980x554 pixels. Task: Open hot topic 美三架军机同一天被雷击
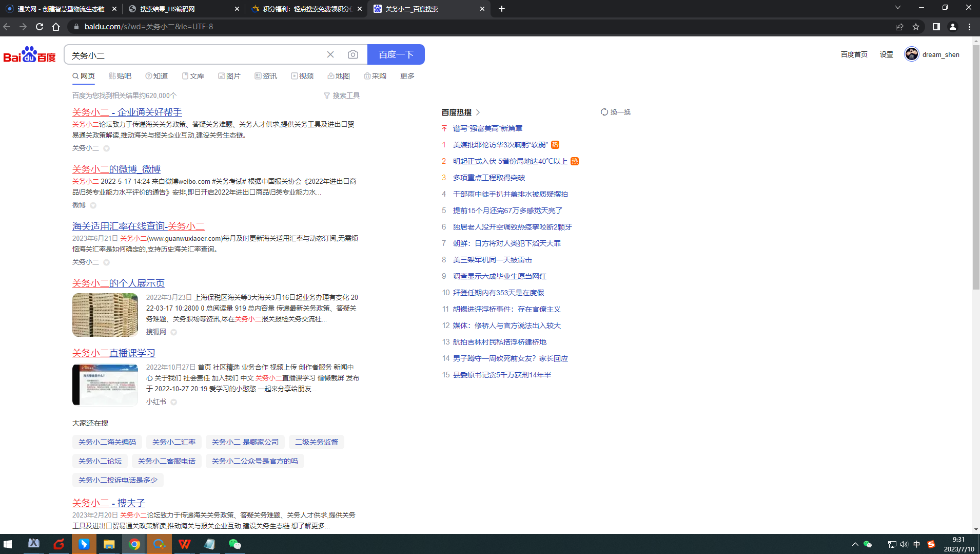493,260
